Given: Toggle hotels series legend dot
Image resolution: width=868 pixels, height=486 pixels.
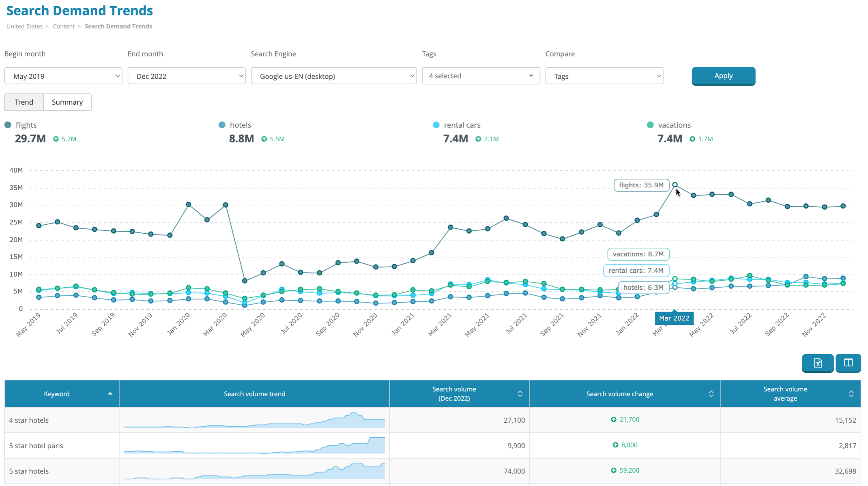Looking at the screenshot, I should pos(222,125).
